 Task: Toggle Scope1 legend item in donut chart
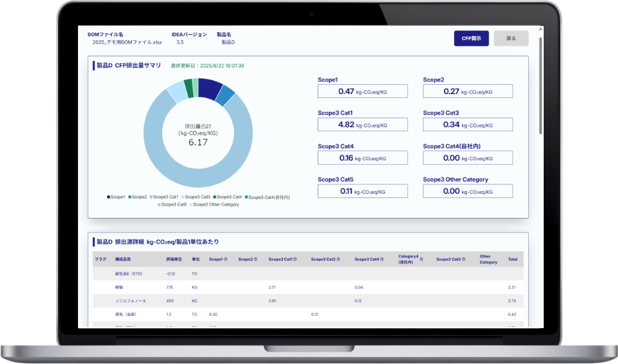(116, 197)
